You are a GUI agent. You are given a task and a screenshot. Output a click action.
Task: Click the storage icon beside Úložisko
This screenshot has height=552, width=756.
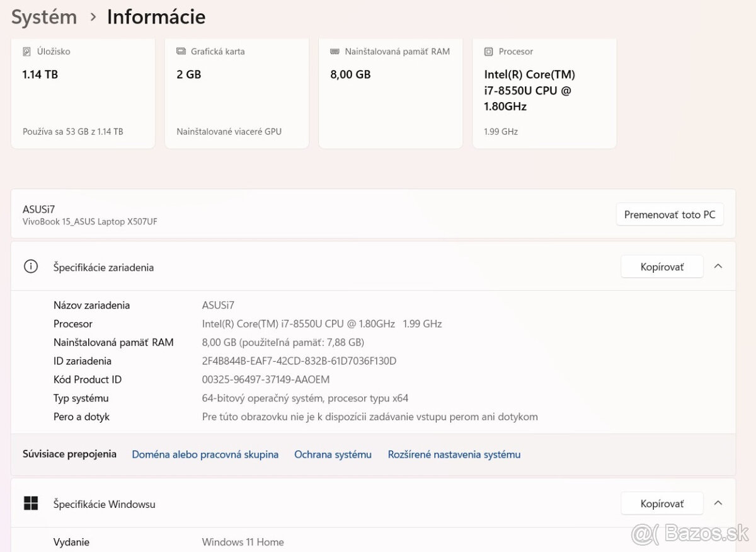[x=26, y=52]
